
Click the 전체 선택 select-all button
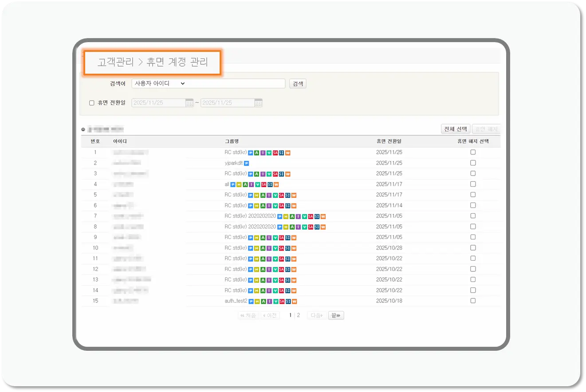click(455, 129)
